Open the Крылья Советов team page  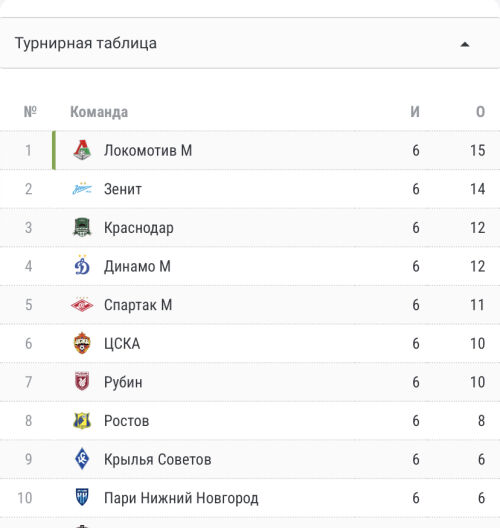[x=158, y=460]
